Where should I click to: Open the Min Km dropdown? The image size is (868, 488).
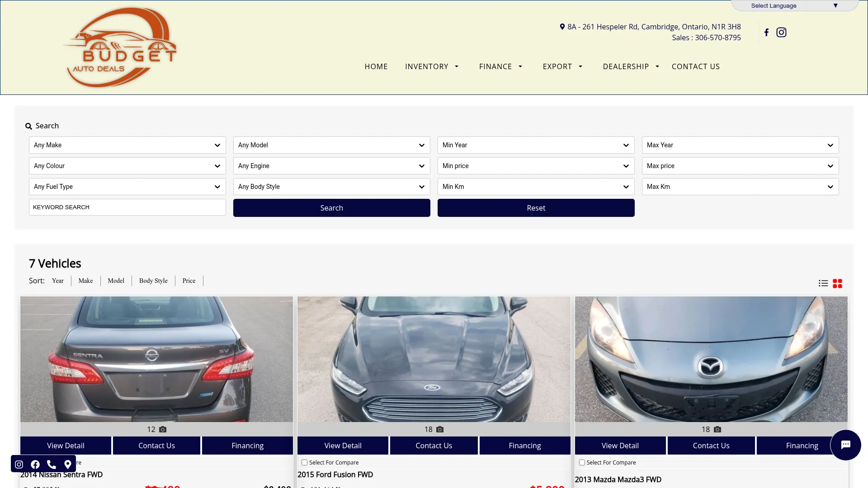[x=536, y=187]
